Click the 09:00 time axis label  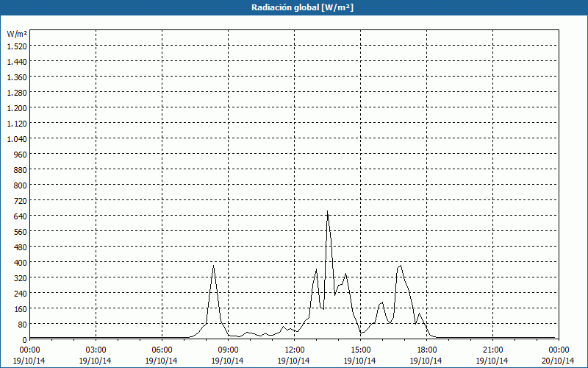tap(228, 350)
